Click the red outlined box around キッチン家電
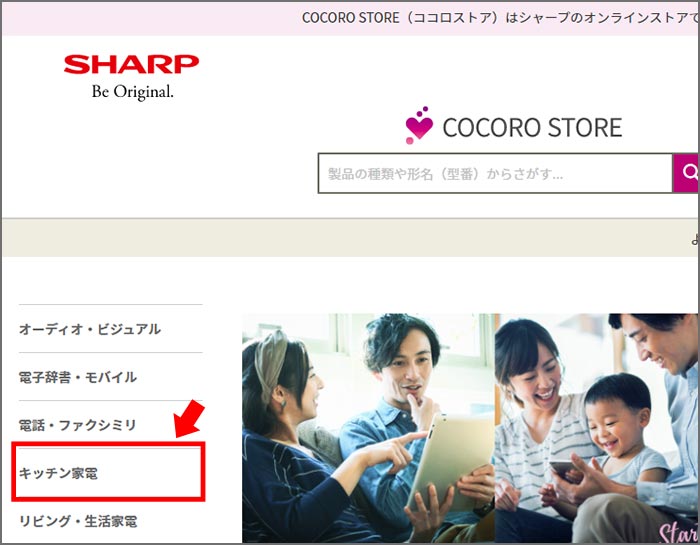The width and height of the screenshot is (700, 545). click(x=108, y=470)
